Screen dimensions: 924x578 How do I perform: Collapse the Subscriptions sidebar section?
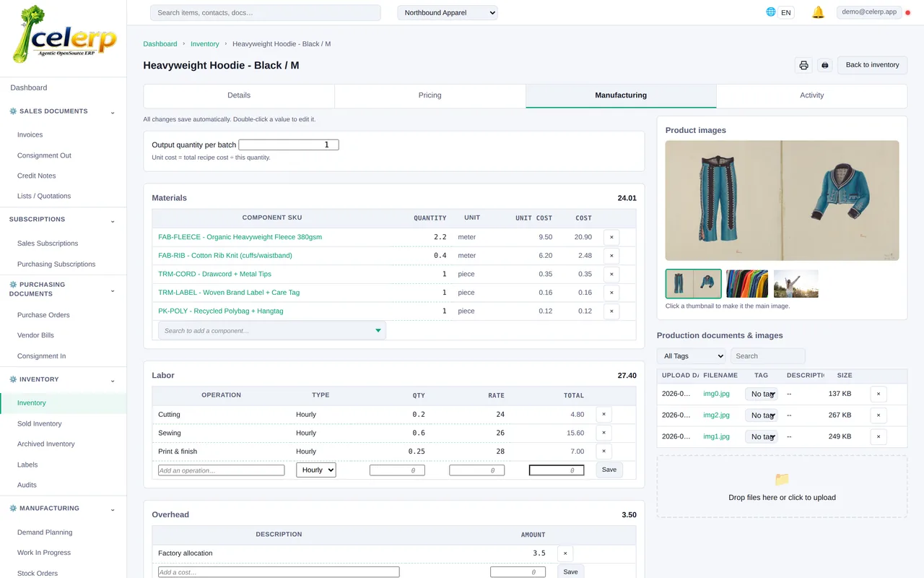(112, 220)
